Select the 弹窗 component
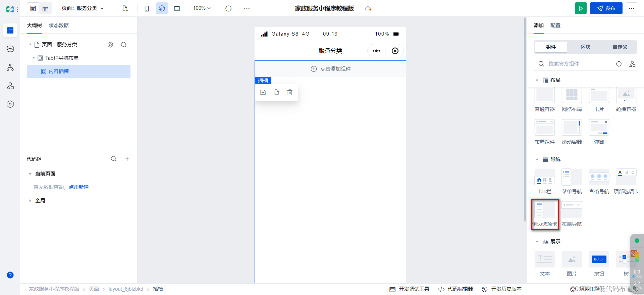 [599, 132]
